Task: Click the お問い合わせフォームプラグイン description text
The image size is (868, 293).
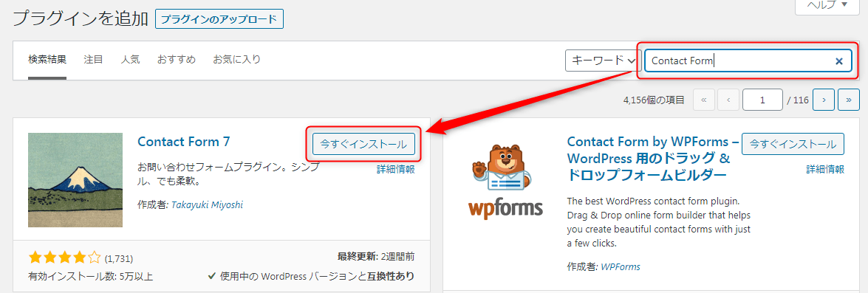Action: [x=228, y=173]
